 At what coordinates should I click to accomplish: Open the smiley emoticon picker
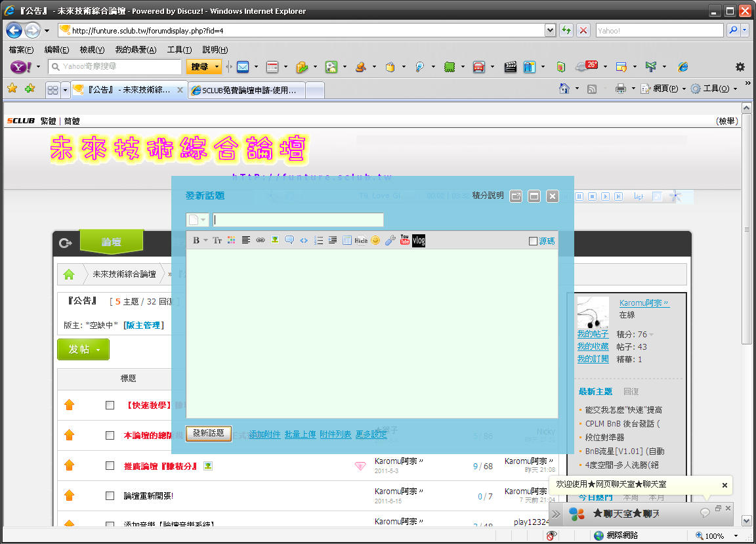click(x=375, y=240)
